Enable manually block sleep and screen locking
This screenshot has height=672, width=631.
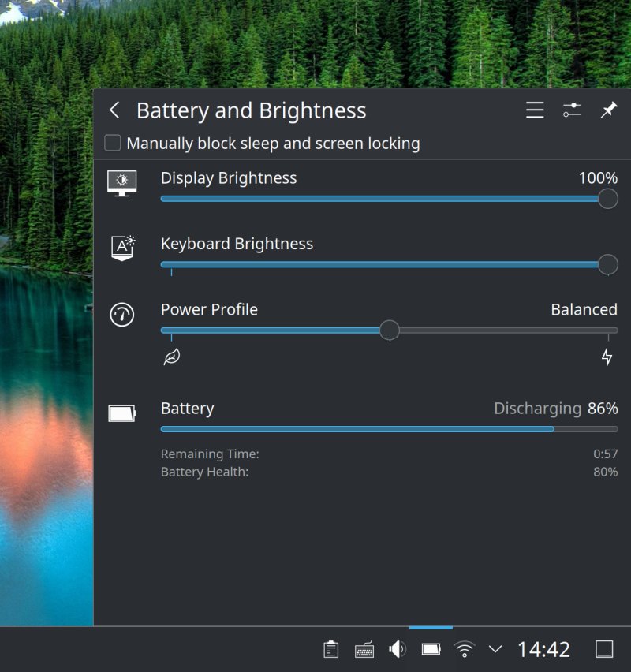tap(111, 144)
